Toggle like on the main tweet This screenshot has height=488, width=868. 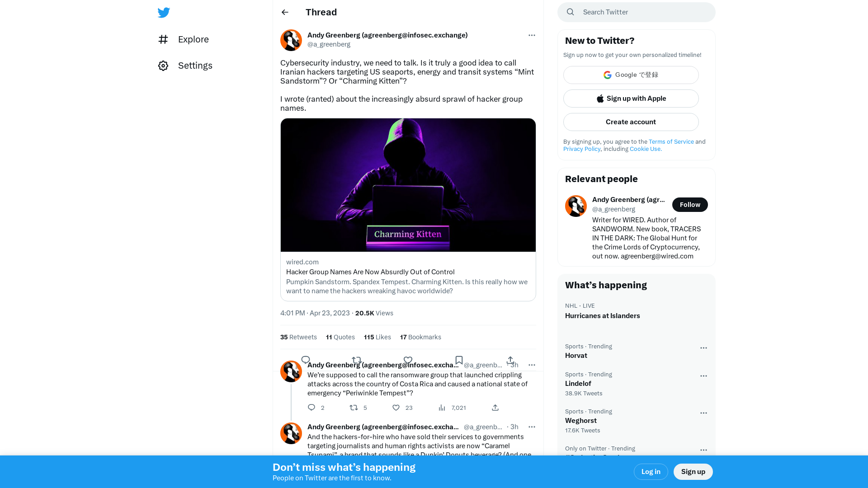click(x=408, y=359)
